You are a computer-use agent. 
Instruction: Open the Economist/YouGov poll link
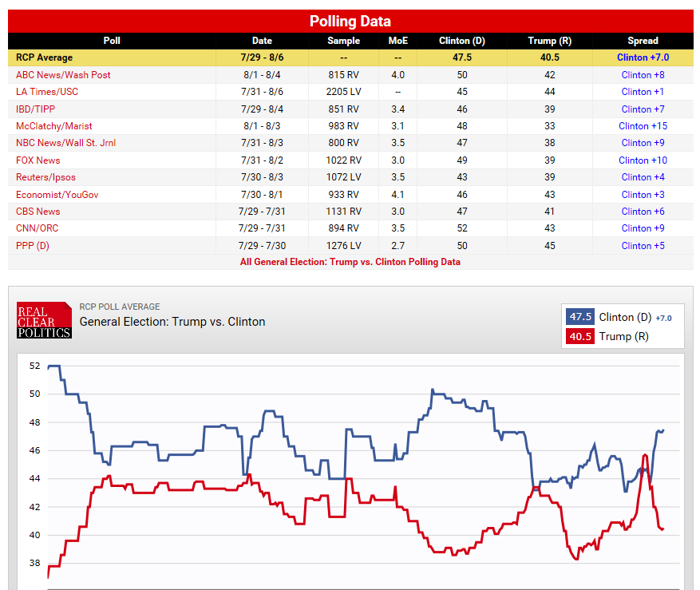[57, 195]
